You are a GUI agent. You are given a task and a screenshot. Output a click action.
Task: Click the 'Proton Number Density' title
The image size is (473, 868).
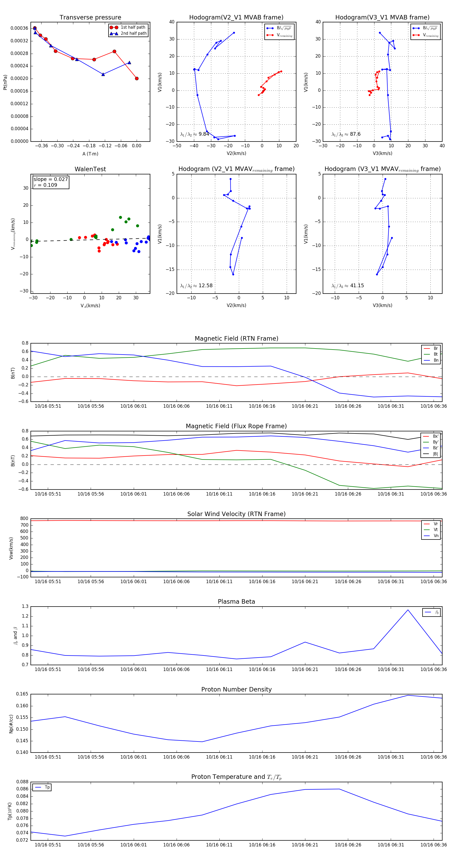(x=236, y=689)
